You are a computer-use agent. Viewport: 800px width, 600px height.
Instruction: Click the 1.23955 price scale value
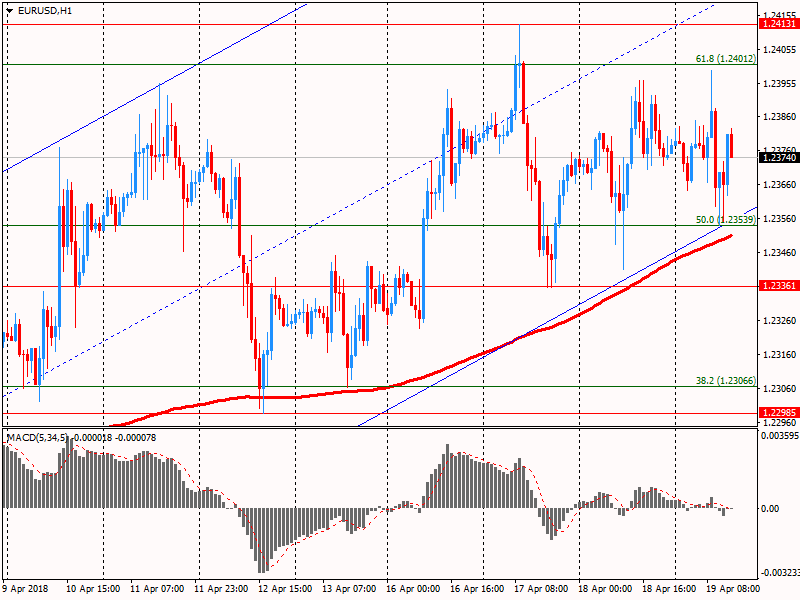coord(780,83)
